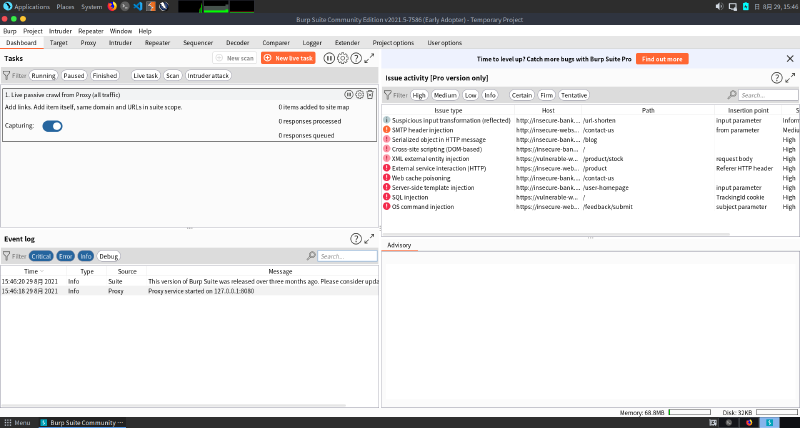Screen dimensions: 800x428
Task: Open the User options tab
Action: pyautogui.click(x=445, y=43)
